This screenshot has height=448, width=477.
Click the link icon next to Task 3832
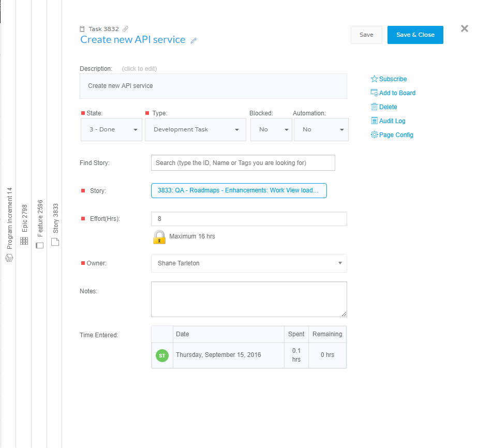tap(126, 28)
